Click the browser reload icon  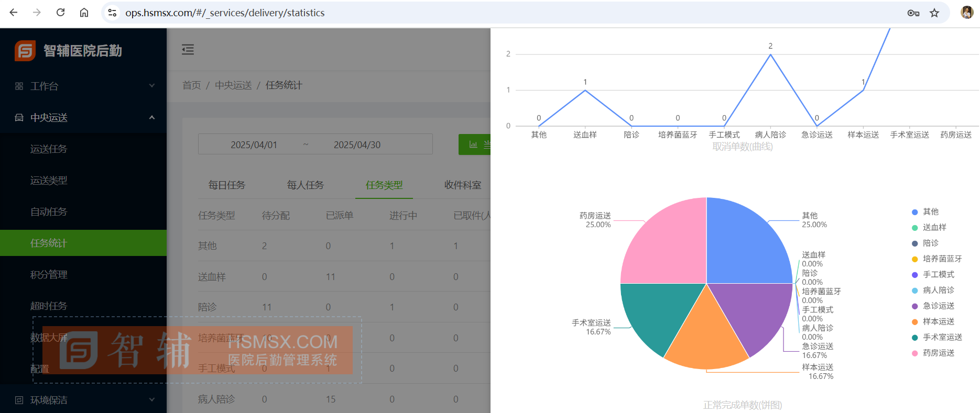61,13
